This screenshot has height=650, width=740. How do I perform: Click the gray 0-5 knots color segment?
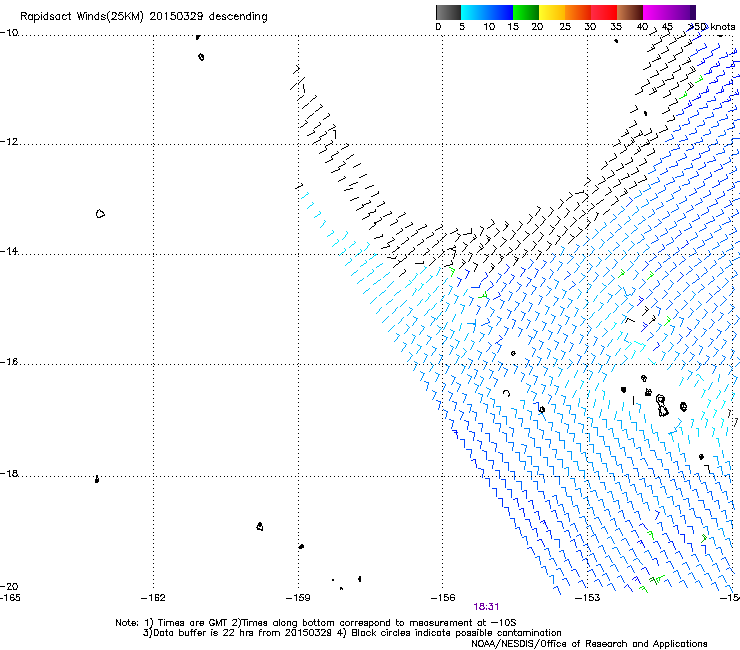pyautogui.click(x=448, y=12)
